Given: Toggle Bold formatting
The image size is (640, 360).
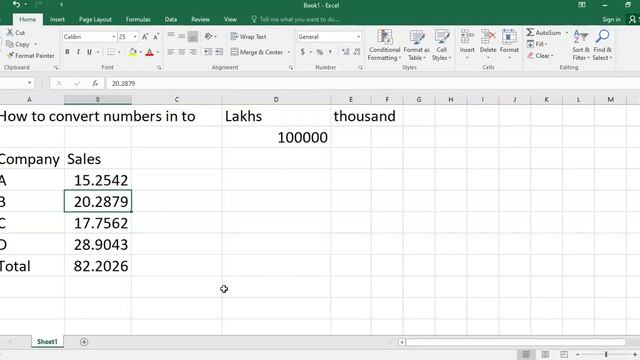Looking at the screenshot, I should coord(67,52).
